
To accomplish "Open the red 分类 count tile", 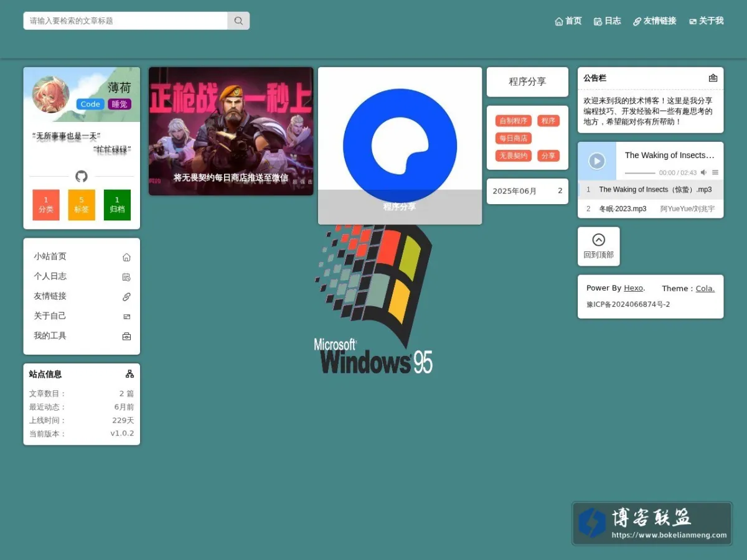I will pyautogui.click(x=46, y=205).
